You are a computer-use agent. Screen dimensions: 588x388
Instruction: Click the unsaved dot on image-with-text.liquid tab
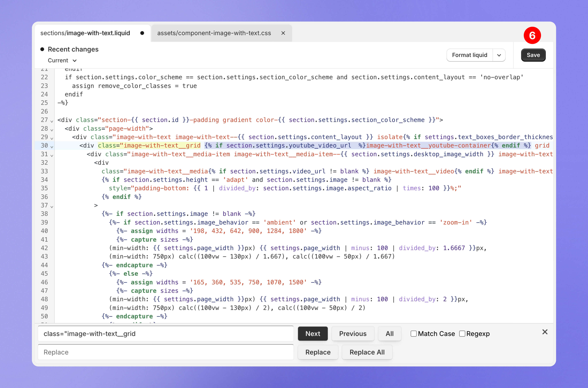(142, 33)
